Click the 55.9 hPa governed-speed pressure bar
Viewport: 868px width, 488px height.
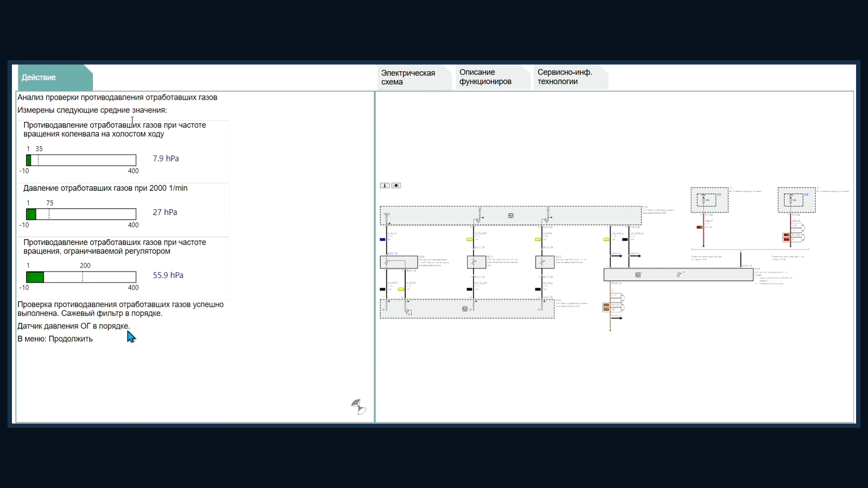coord(81,277)
